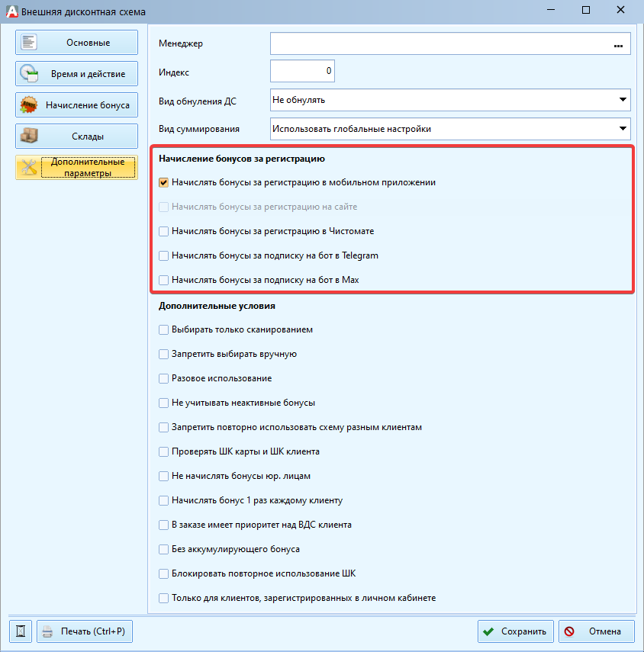This screenshot has width=644, height=652.
Task: Enable Блокировать повторное использование ШК
Action: (x=163, y=573)
